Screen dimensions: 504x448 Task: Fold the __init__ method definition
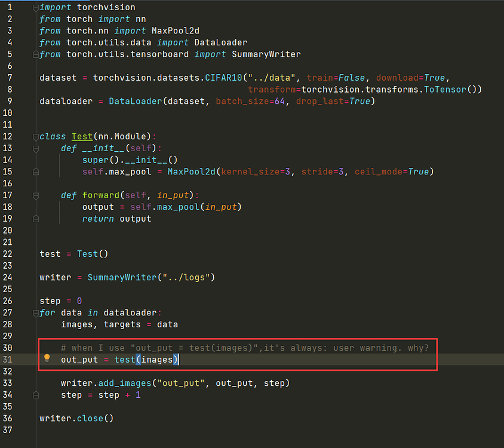36,148
